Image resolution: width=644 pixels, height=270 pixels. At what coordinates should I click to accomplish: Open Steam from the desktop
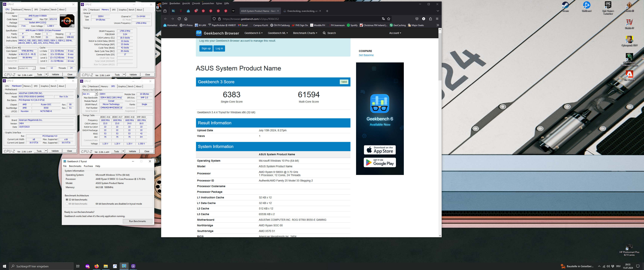point(565,7)
